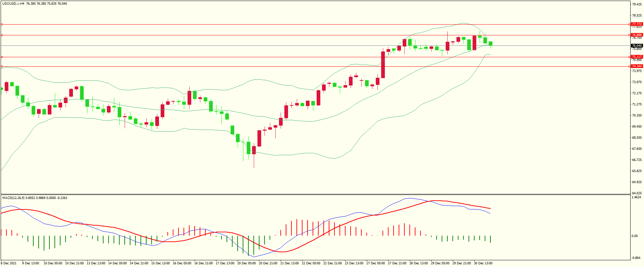
Task: Click the 67.650 price axis label
Action: 637,149
